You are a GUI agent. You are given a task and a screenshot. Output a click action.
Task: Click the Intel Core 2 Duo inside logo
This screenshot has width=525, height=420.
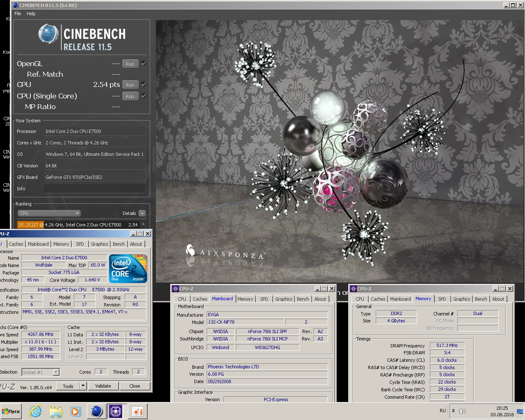point(128,268)
